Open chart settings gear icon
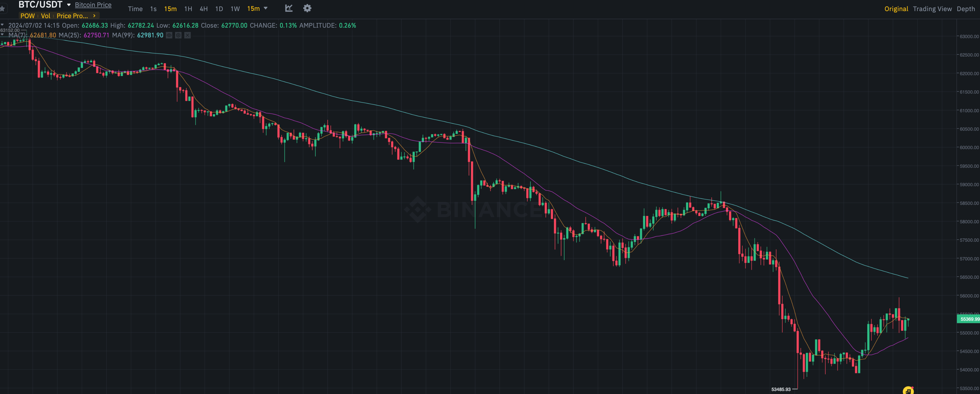The height and width of the screenshot is (394, 980). click(x=307, y=8)
